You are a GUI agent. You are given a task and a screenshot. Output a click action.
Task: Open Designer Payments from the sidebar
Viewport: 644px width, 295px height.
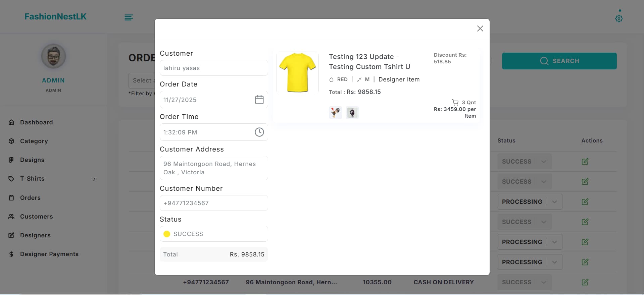click(49, 254)
